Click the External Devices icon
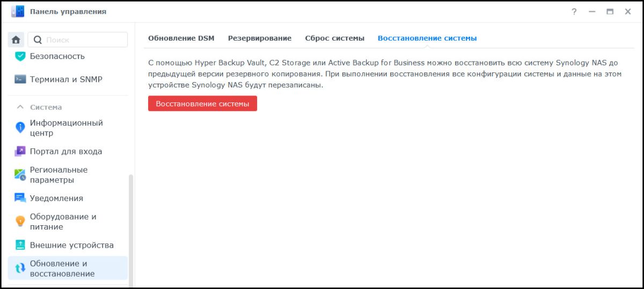 (20, 245)
